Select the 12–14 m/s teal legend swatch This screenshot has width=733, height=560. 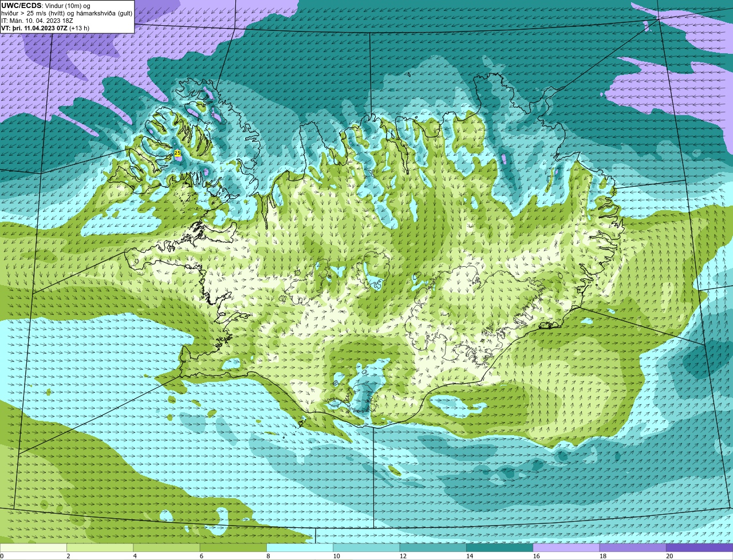[x=433, y=547]
